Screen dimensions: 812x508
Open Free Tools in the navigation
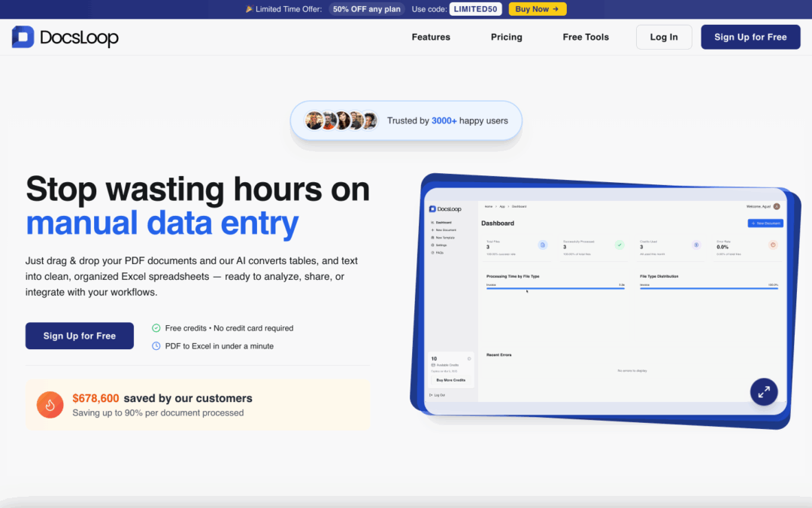[x=586, y=37]
